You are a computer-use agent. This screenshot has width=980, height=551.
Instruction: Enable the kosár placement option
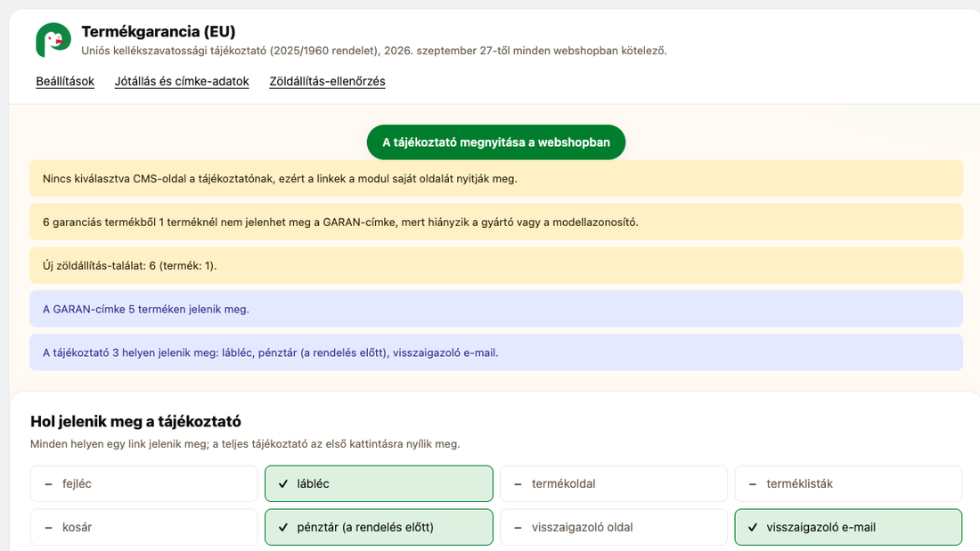pos(143,527)
